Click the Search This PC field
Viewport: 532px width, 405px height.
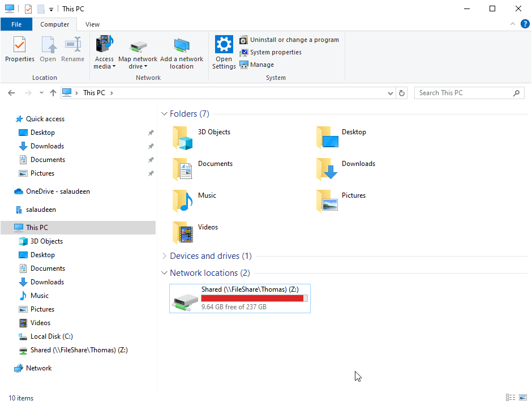click(x=469, y=93)
